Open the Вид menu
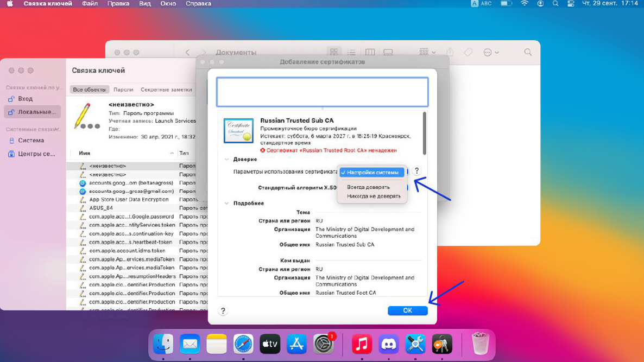 (144, 3)
